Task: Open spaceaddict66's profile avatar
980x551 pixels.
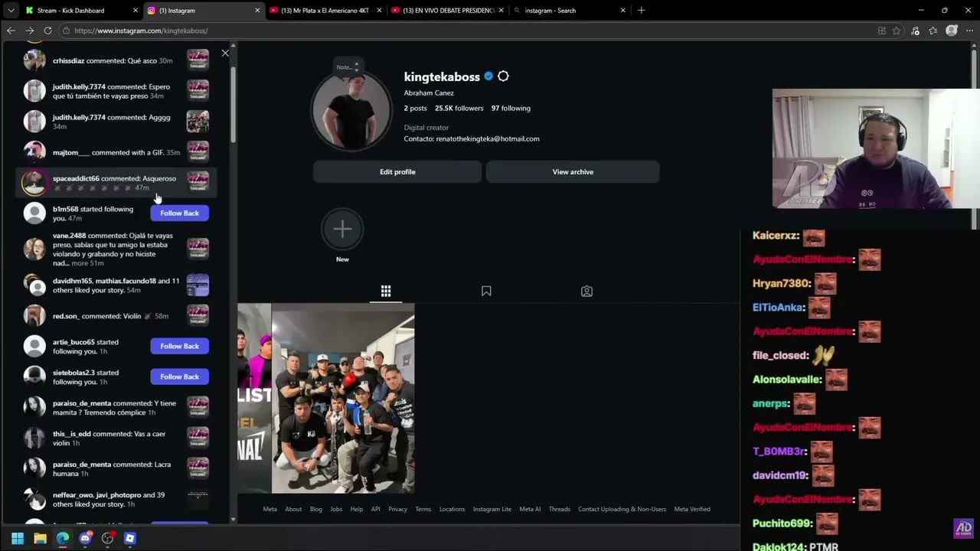Action: 34,182
